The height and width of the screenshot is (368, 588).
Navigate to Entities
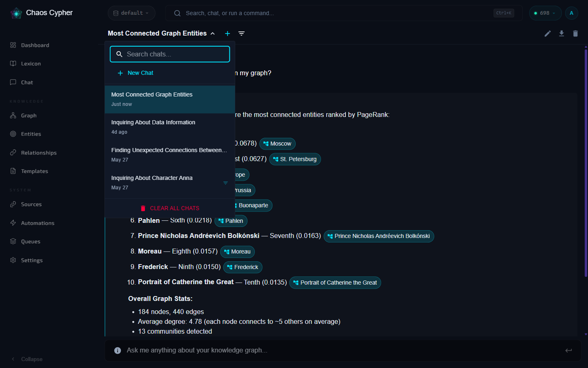pyautogui.click(x=31, y=134)
